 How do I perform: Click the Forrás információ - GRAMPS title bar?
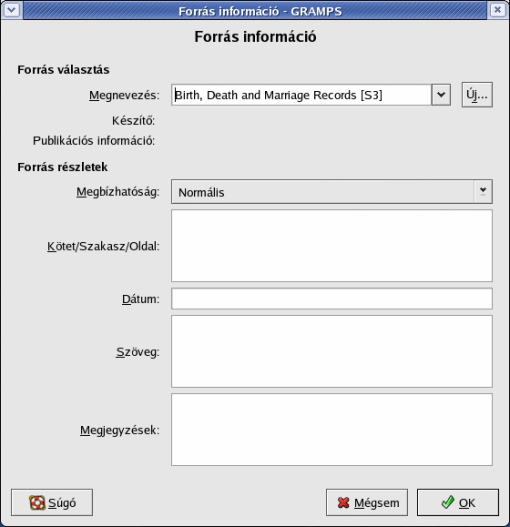click(255, 10)
